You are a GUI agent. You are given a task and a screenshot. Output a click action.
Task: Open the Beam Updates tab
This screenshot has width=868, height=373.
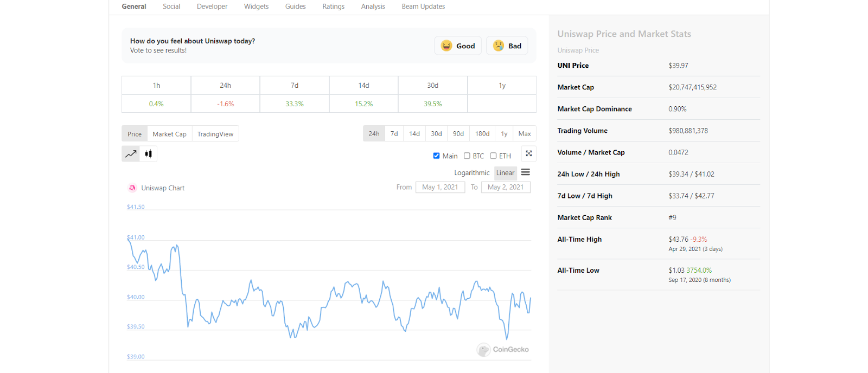tap(423, 7)
